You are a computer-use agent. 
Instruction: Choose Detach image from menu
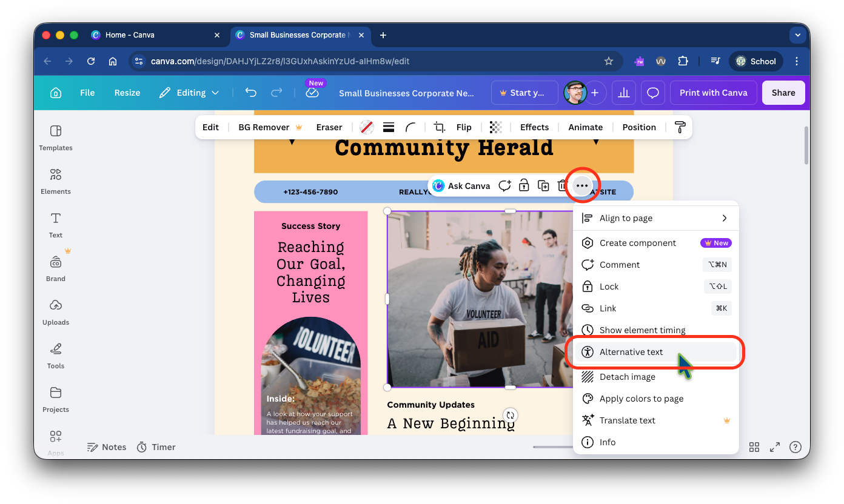click(x=656, y=377)
